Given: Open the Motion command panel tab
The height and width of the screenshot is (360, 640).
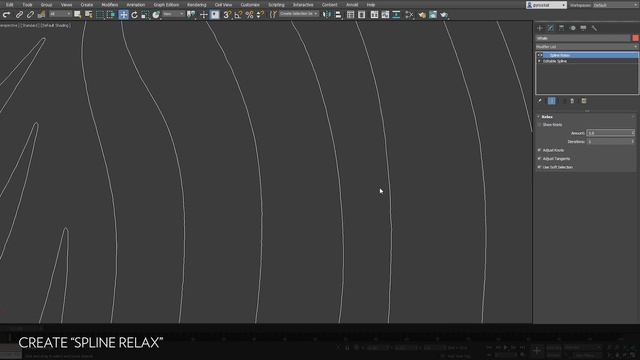Looking at the screenshot, I should [573, 28].
